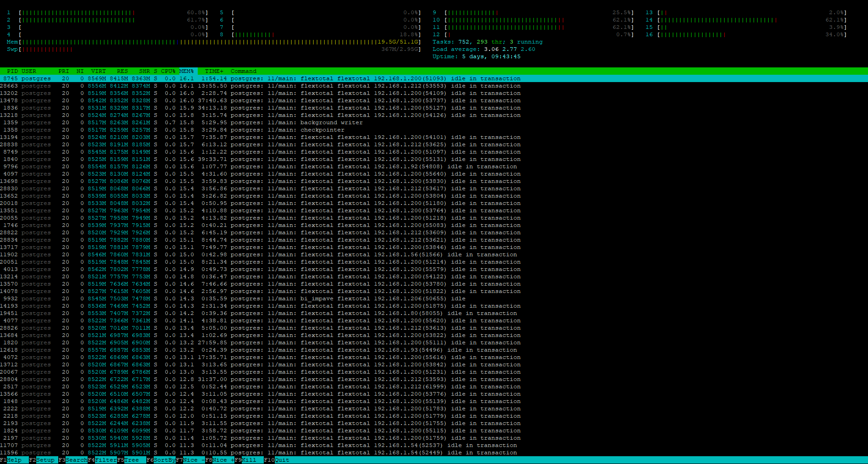Image resolution: width=868 pixels, height=464 pixels.
Task: Select process row PID 1820
Action: click(434, 342)
